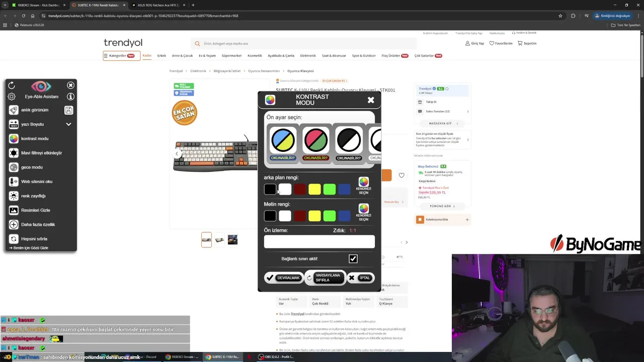The image size is (644, 362).
Task: Open the Erkek category tab
Action: pos(162,56)
